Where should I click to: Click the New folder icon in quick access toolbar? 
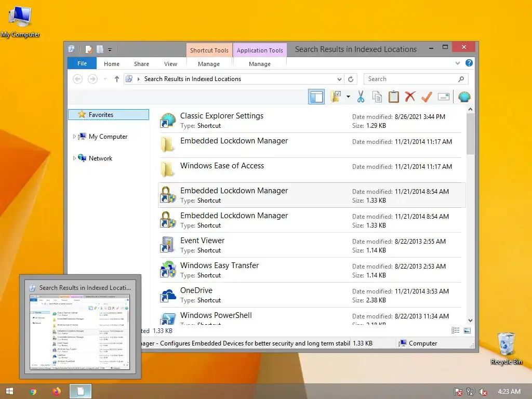[100, 49]
